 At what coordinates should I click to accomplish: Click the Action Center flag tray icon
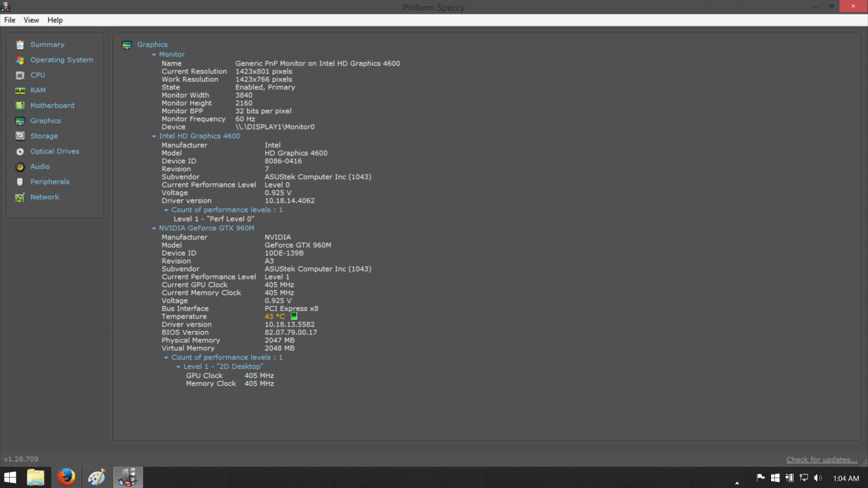761,478
